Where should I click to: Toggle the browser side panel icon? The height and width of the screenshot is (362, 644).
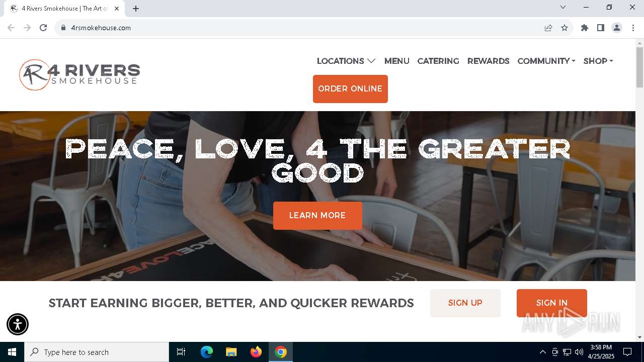point(601,28)
